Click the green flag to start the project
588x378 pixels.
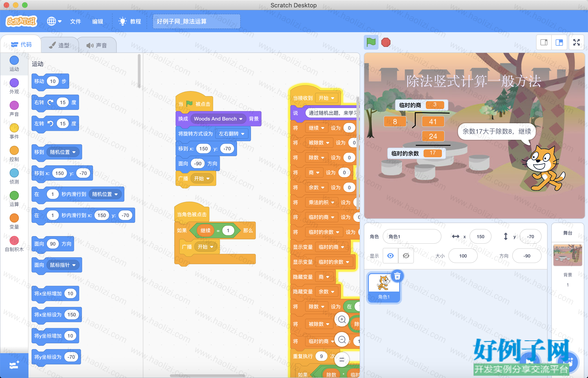pyautogui.click(x=371, y=42)
